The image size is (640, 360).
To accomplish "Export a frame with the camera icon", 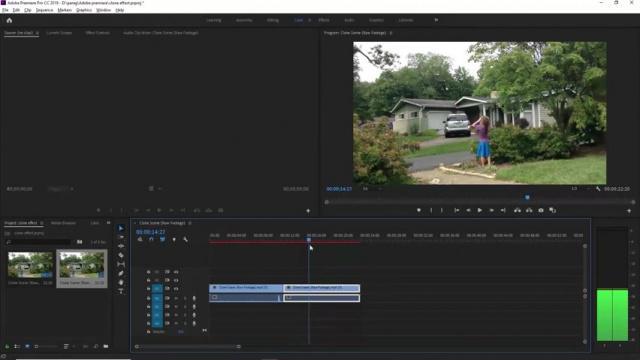I will click(x=541, y=210).
